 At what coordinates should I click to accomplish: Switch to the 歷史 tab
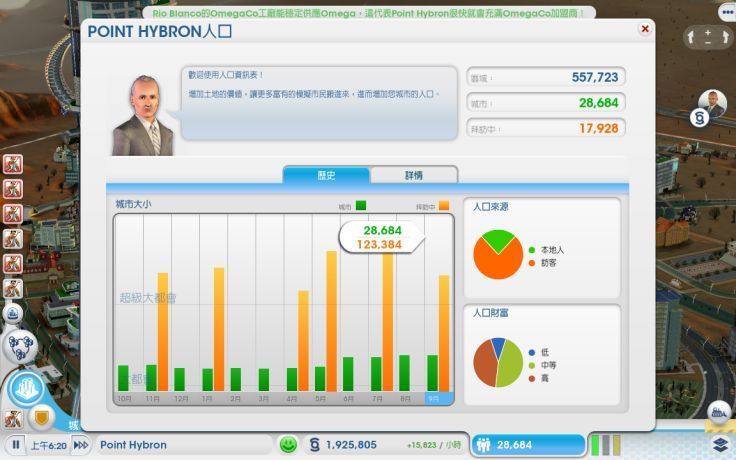(326, 175)
